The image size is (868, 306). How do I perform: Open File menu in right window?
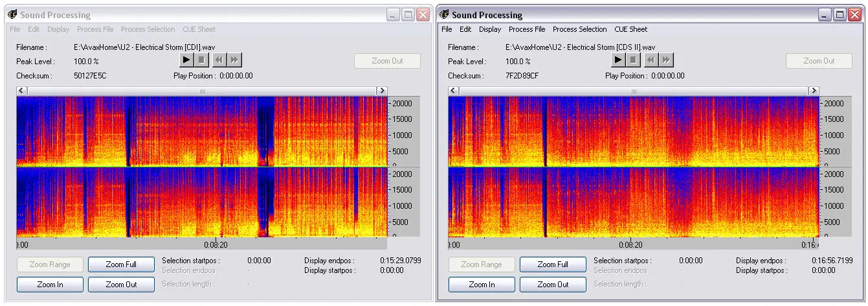(447, 29)
